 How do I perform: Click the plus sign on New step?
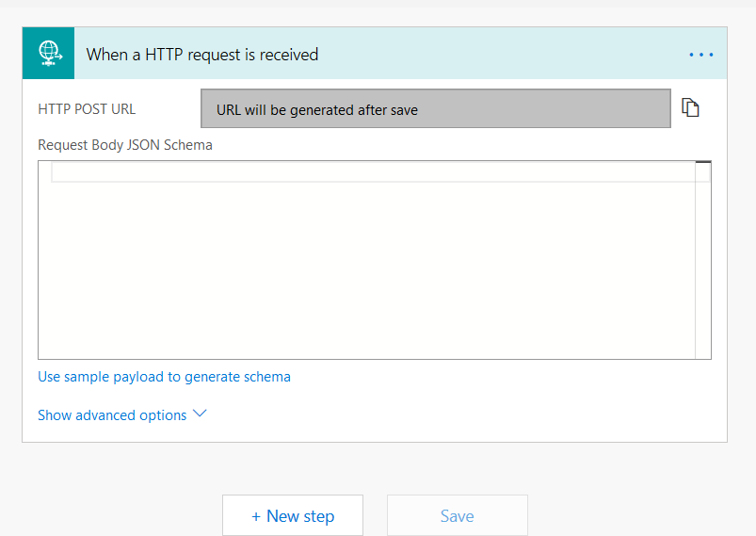[x=256, y=516]
